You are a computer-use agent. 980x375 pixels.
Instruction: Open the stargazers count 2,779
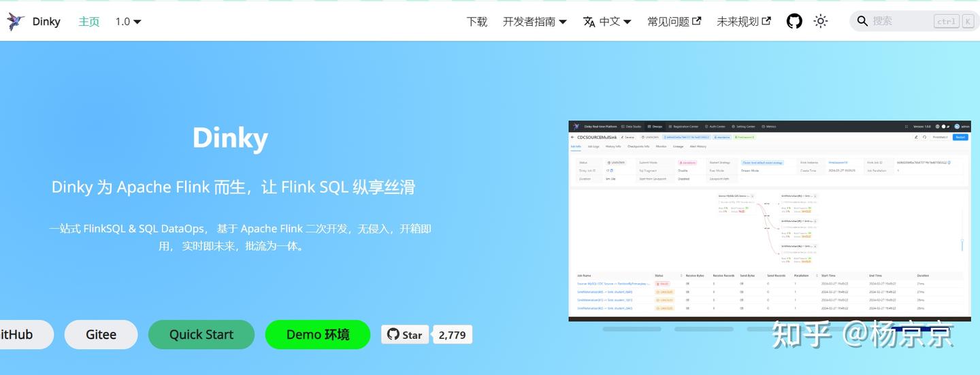click(x=453, y=334)
